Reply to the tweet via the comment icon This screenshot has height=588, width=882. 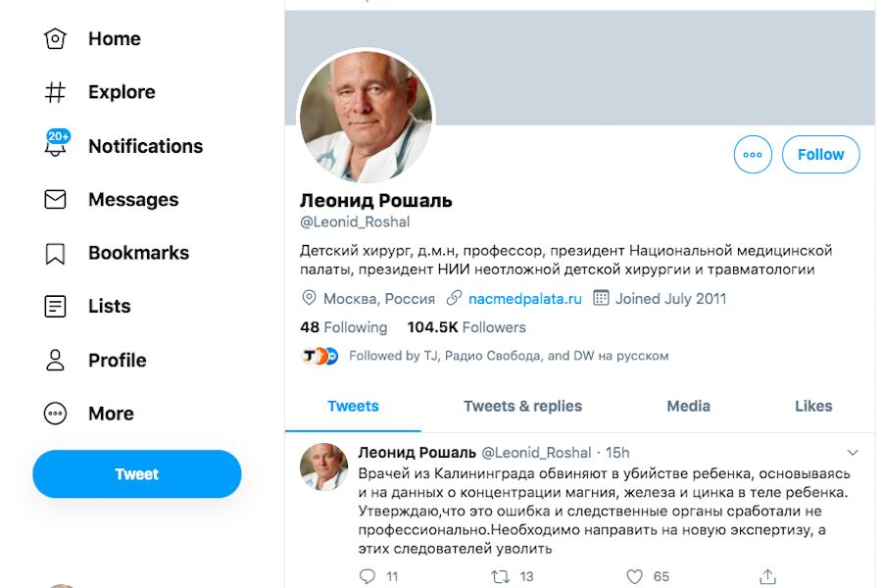[x=367, y=576]
